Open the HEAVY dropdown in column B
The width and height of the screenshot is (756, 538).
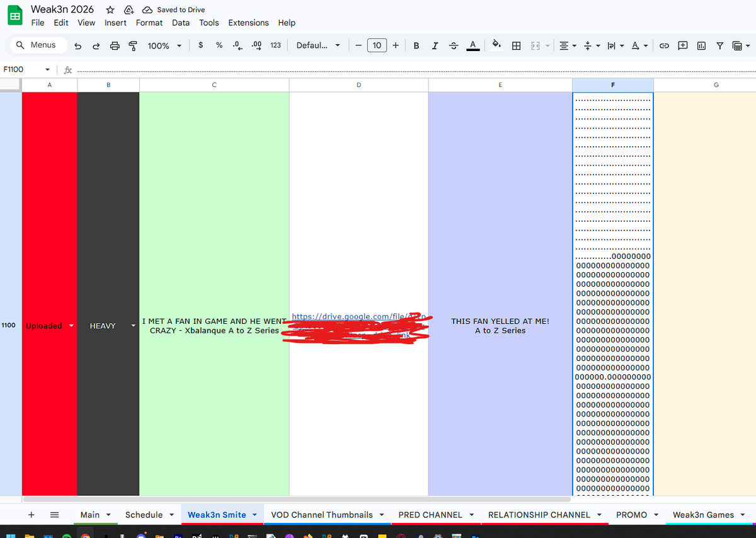pyautogui.click(x=133, y=326)
